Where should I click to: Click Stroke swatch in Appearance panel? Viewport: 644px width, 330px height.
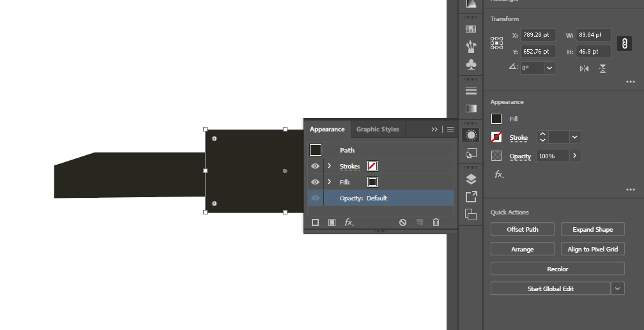tap(372, 166)
